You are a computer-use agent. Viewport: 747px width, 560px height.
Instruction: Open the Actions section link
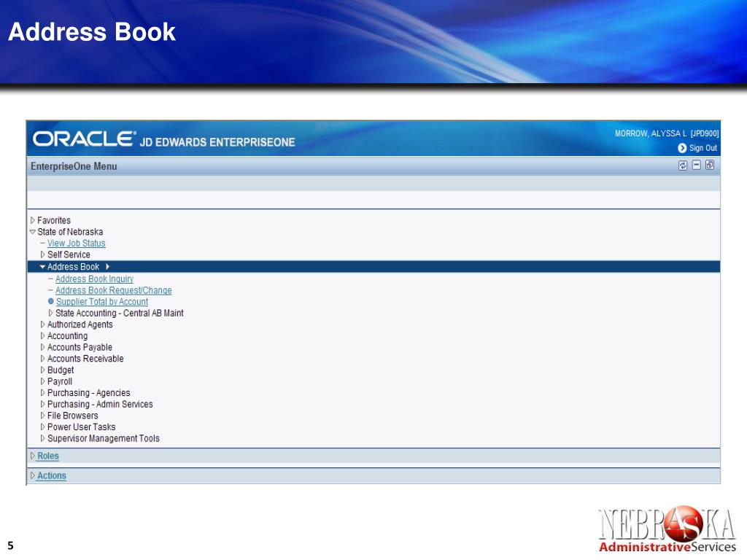coord(52,475)
